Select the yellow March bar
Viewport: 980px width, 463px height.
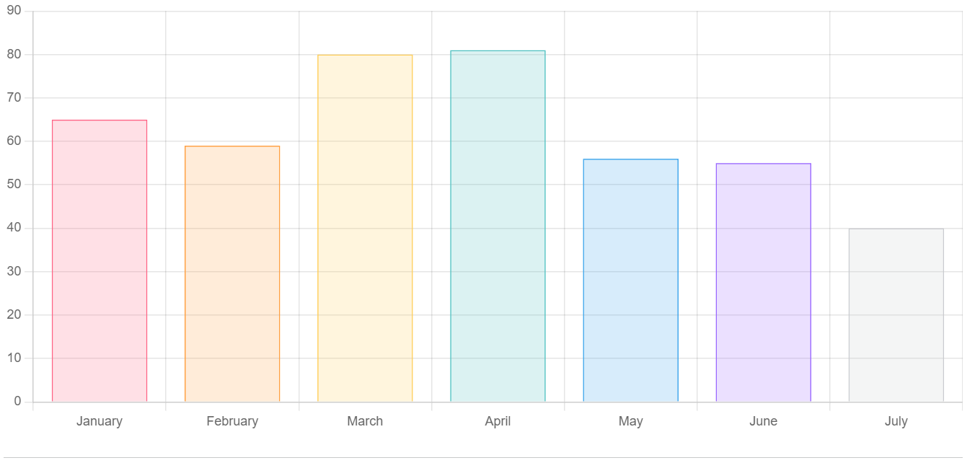tap(365, 228)
